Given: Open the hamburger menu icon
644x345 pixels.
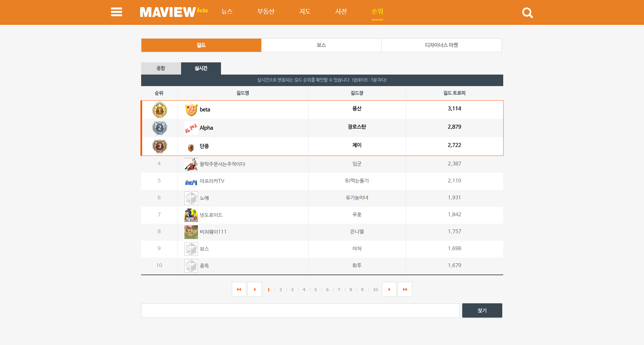Looking at the screenshot, I should click(116, 12).
